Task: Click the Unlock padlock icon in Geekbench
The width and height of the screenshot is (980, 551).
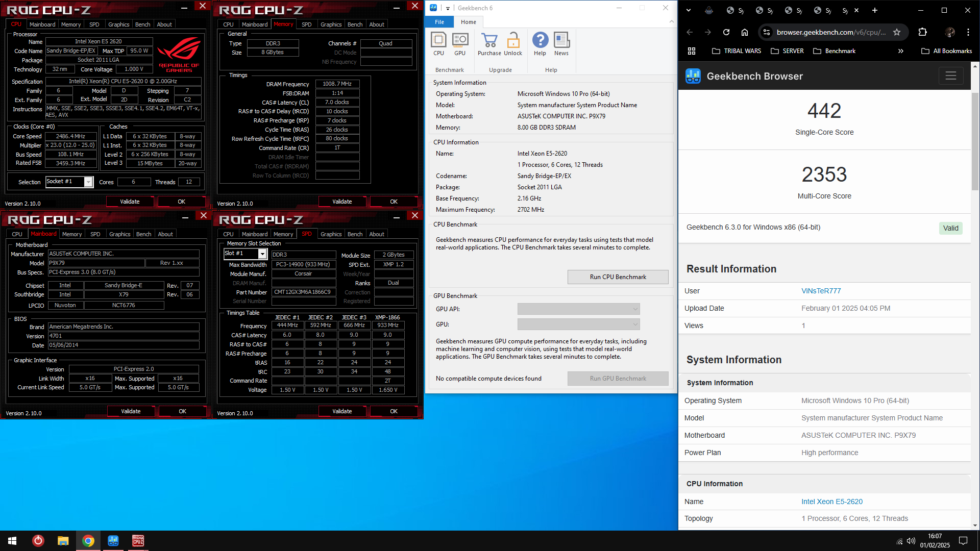Action: tap(513, 44)
